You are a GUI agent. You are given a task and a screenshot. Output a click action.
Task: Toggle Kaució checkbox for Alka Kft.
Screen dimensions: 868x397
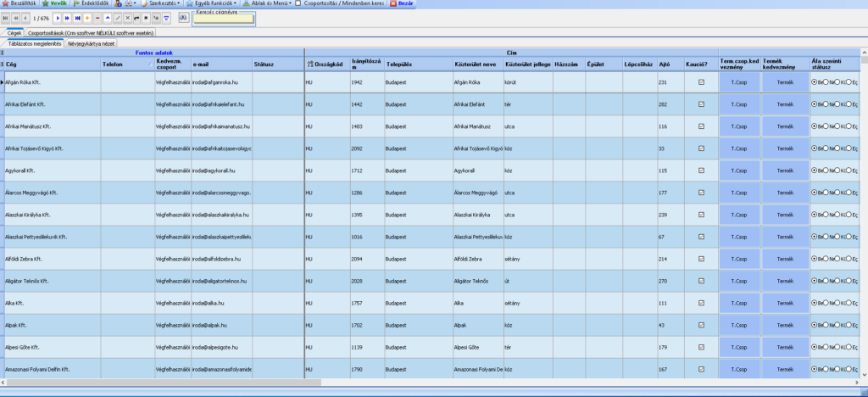tap(701, 304)
